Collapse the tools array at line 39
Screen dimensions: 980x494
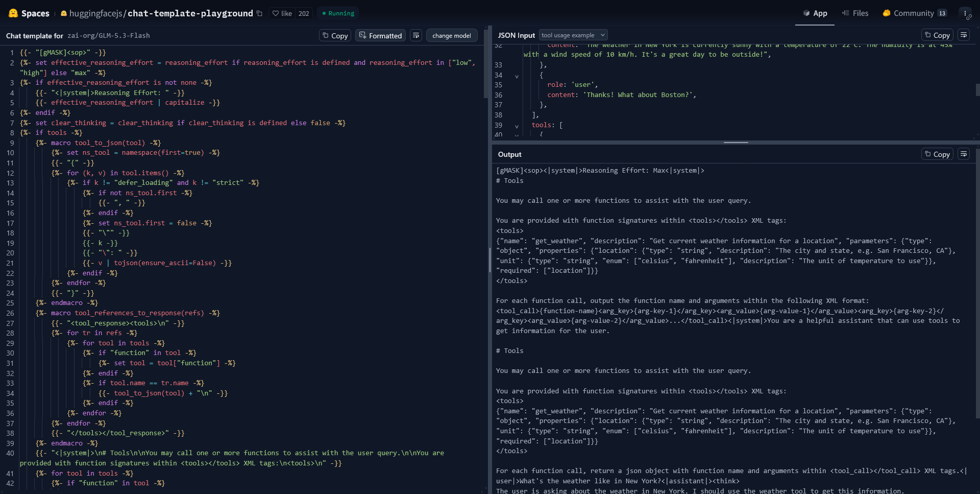tap(517, 126)
